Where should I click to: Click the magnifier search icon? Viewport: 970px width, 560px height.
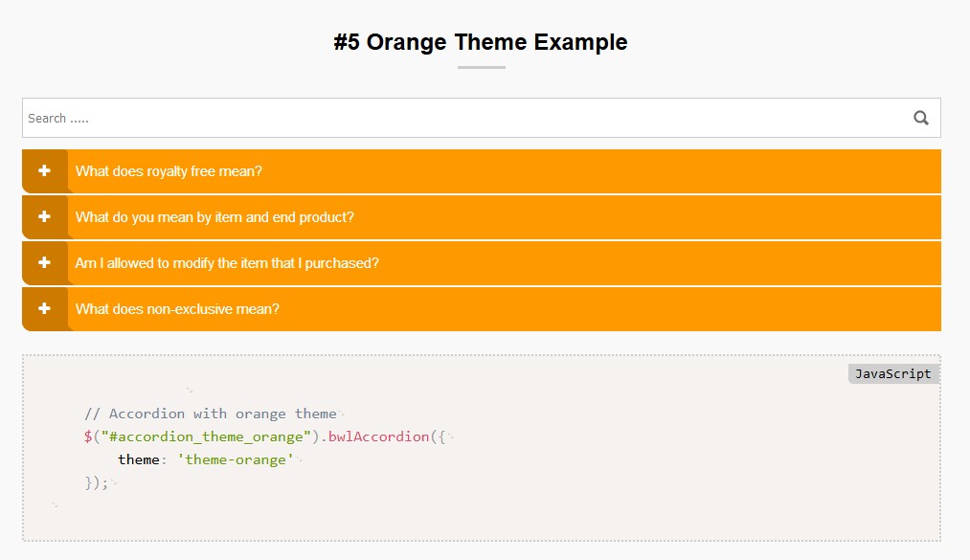click(x=921, y=118)
